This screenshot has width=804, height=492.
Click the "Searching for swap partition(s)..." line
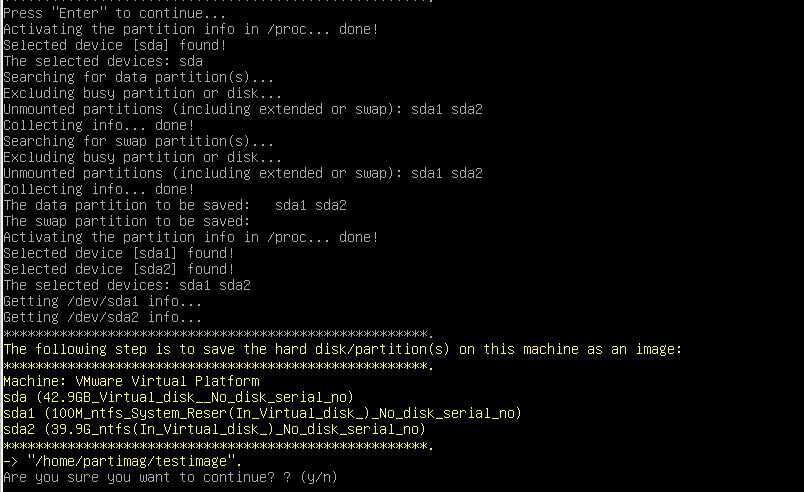(139, 141)
